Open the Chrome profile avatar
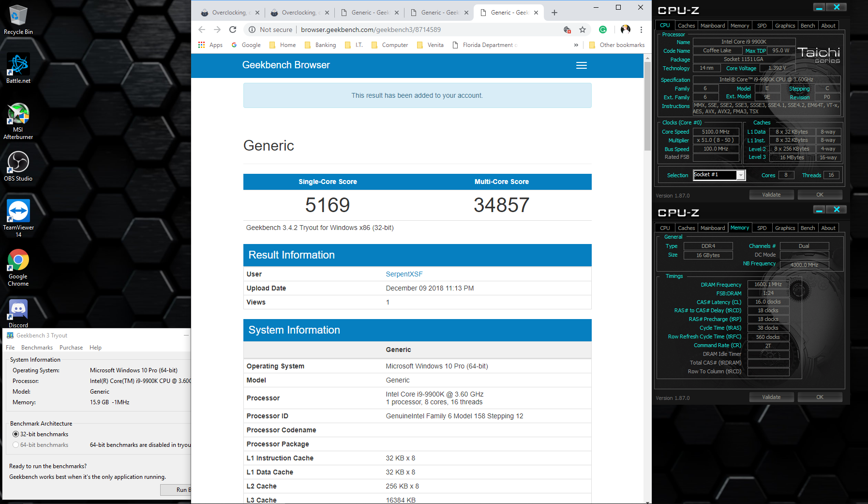This screenshot has height=504, width=868. (626, 30)
